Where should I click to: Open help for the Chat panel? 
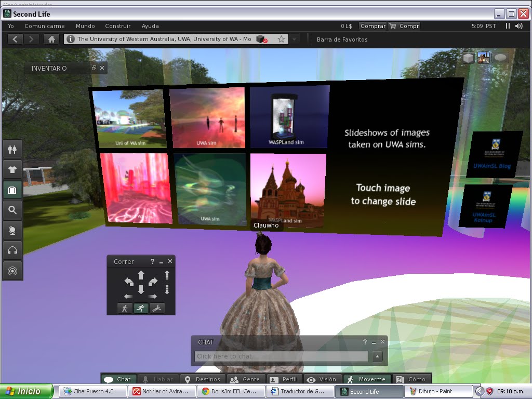click(365, 342)
